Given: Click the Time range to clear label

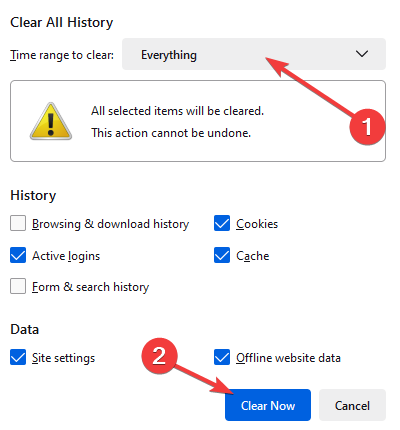Looking at the screenshot, I should [62, 55].
